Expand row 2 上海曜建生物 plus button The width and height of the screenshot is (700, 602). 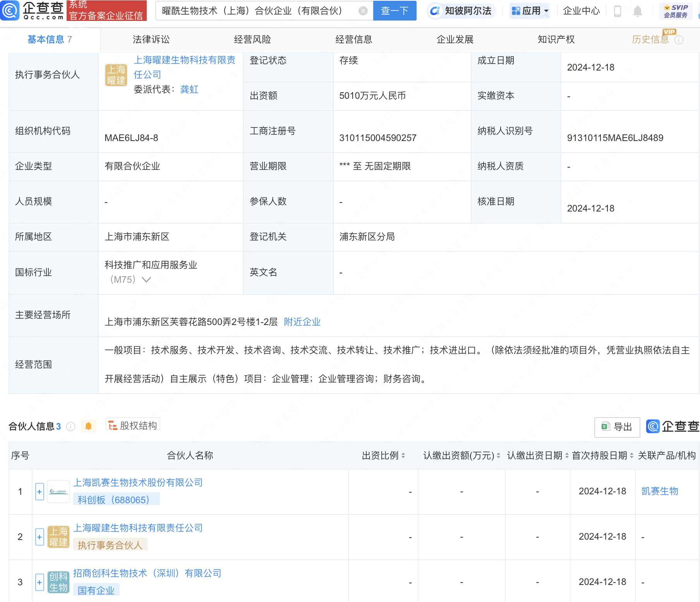[39, 537]
